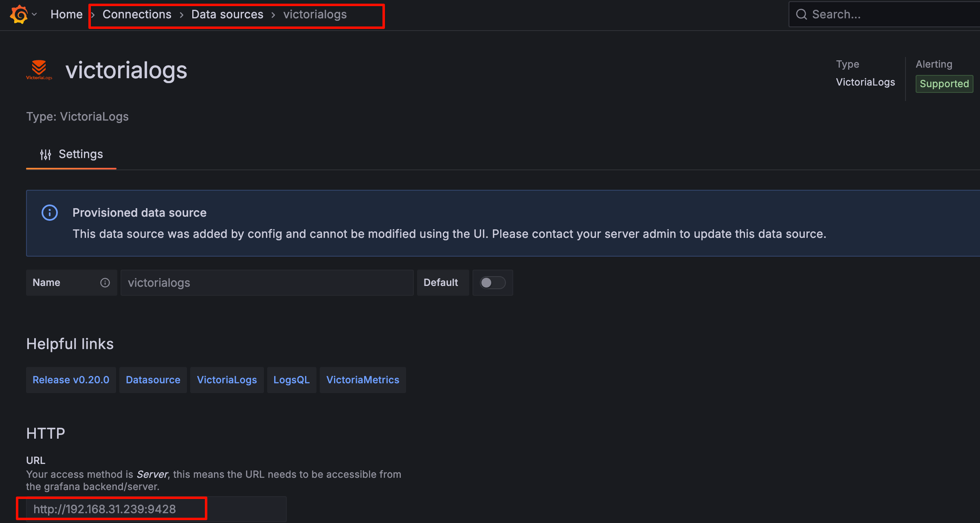980x523 pixels.
Task: Open Data sources breadcrumb link
Action: pyautogui.click(x=227, y=14)
